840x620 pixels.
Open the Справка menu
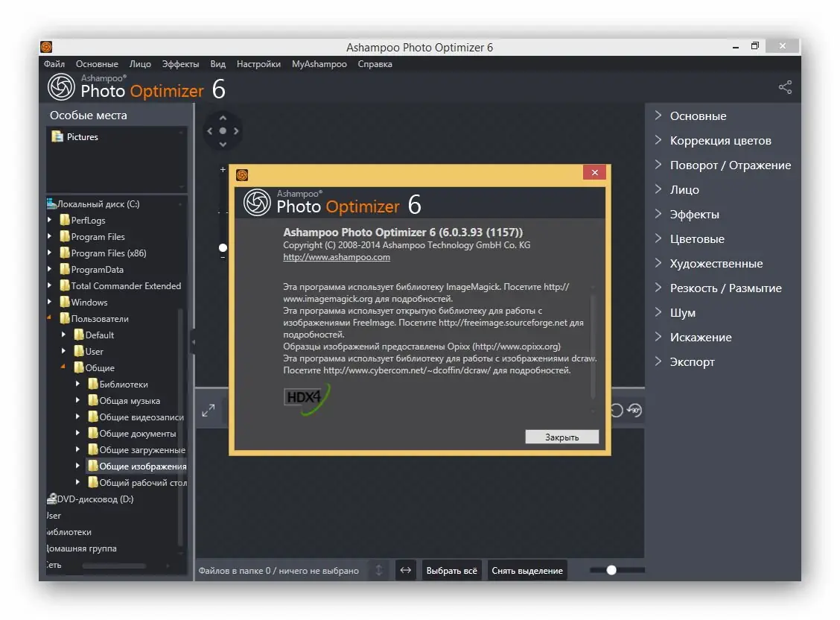(x=375, y=64)
